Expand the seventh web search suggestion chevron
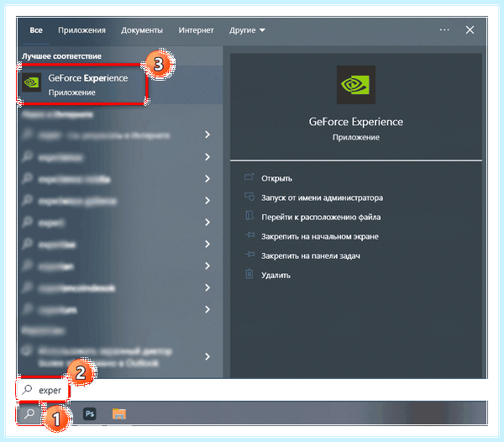 click(207, 266)
